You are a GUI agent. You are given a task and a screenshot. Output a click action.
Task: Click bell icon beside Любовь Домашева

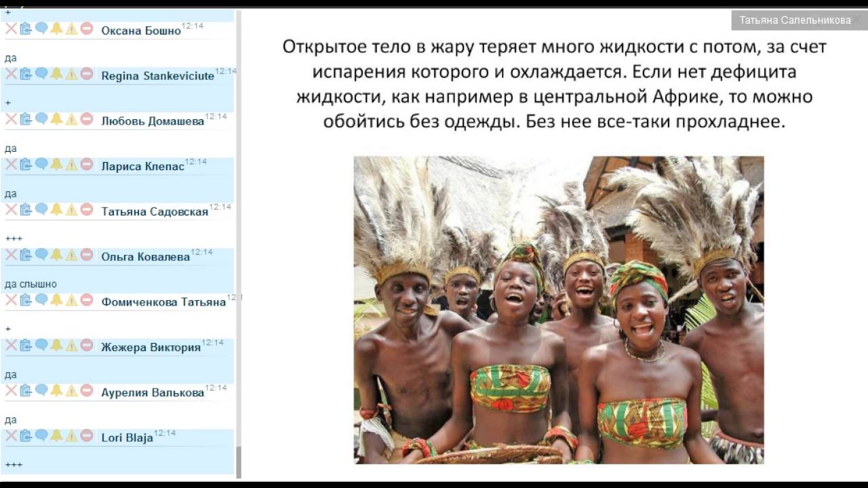56,119
